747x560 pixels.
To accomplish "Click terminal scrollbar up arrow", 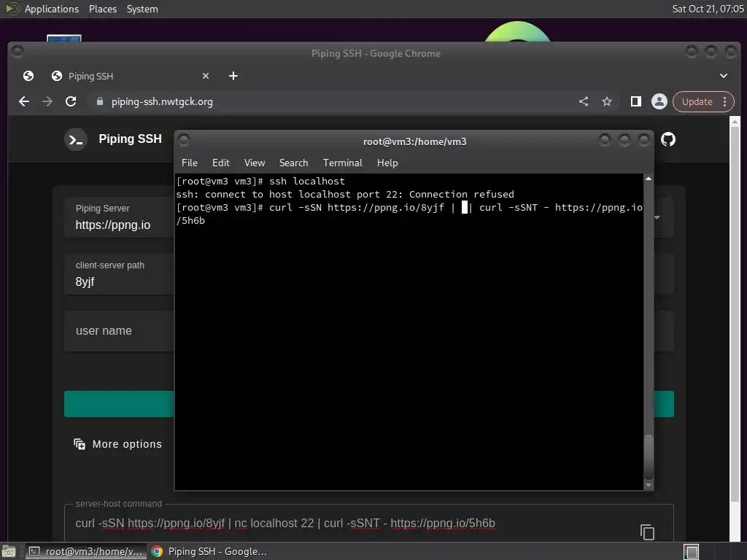I will [649, 179].
